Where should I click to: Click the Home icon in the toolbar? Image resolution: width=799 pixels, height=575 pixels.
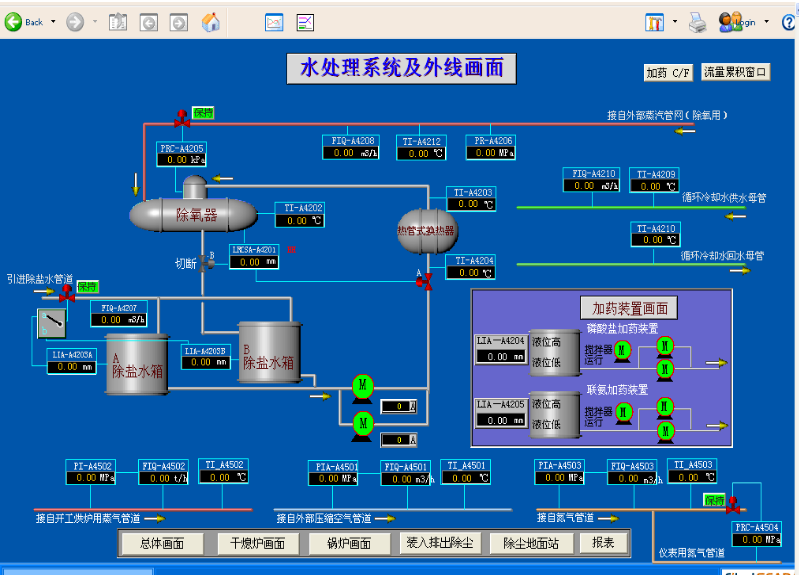[x=211, y=22]
